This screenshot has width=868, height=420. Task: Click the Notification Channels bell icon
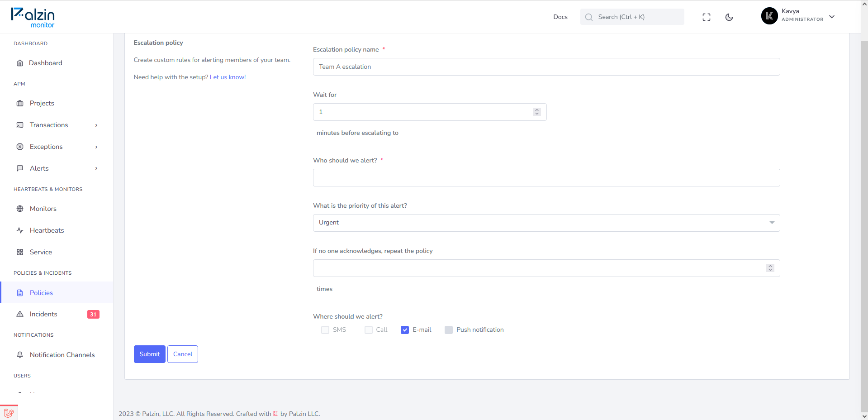(20, 355)
